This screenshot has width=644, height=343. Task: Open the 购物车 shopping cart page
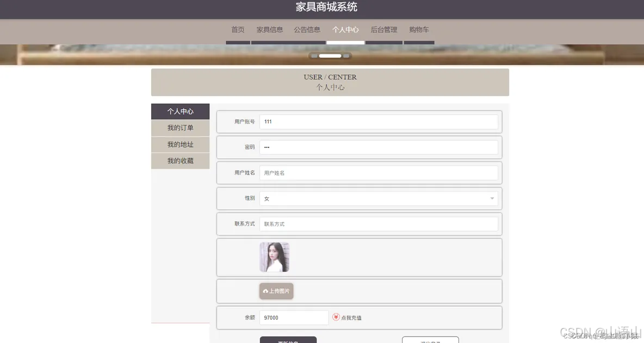[x=418, y=29]
